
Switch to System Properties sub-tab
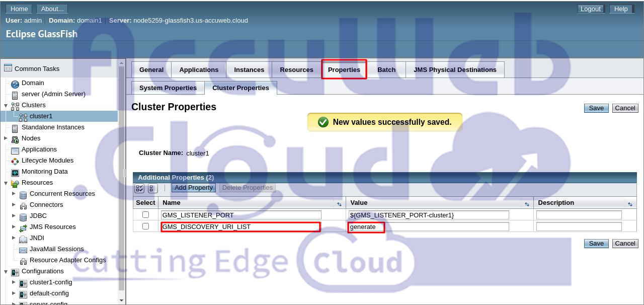168,88
